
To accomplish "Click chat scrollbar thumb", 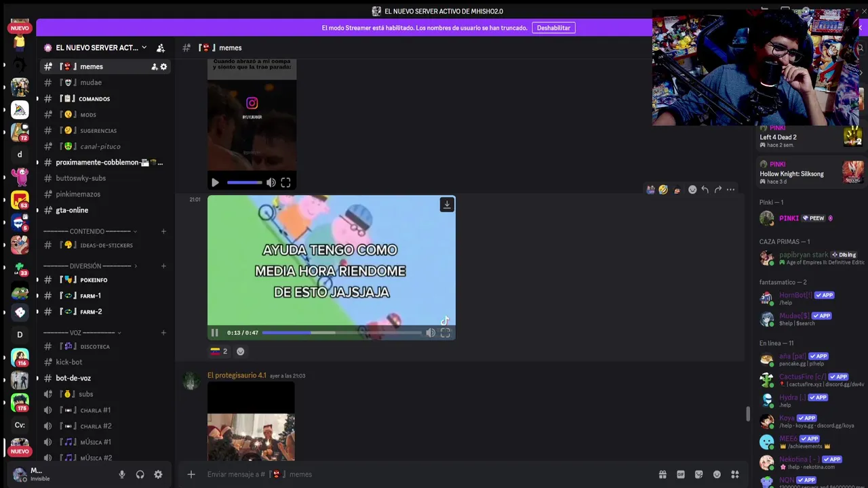I will click(748, 413).
